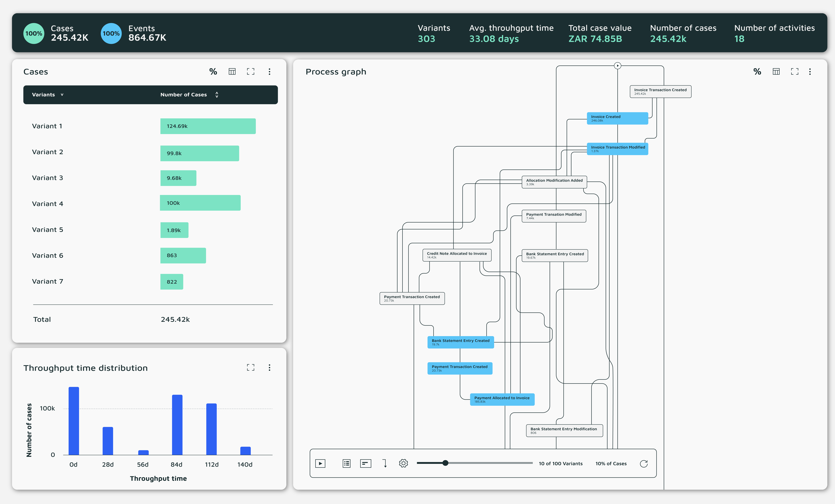Click white Payment Transaction Created node
Image resolution: width=835 pixels, height=504 pixels.
click(x=412, y=298)
